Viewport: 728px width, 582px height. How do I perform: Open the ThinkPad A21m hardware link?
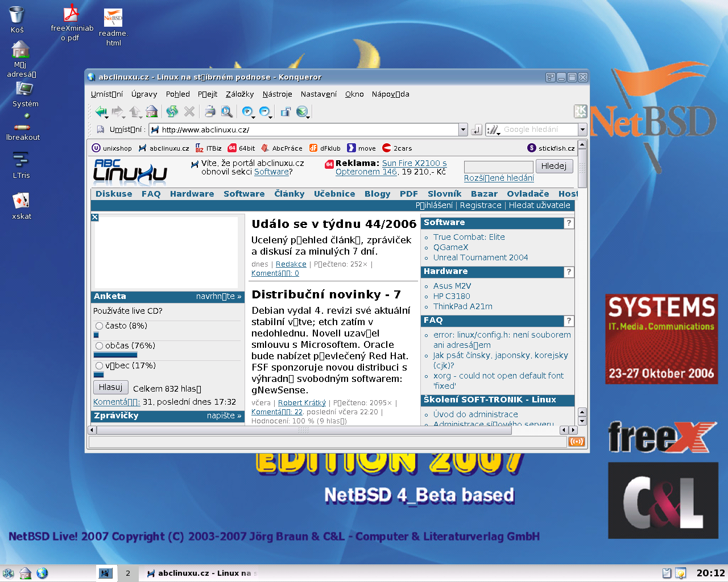pos(463,306)
